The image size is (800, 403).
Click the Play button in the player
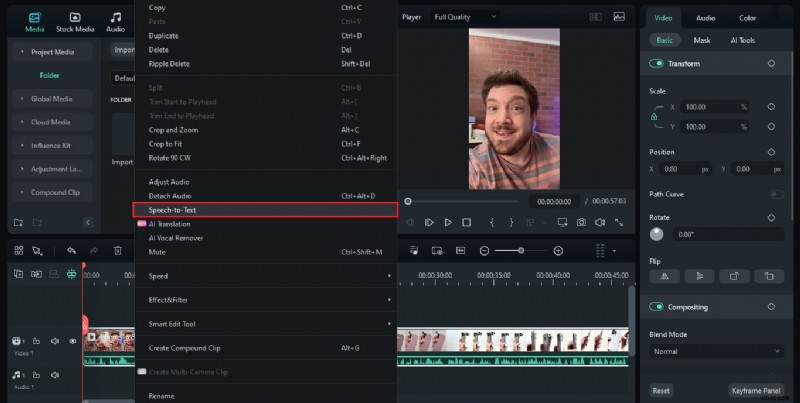[x=448, y=222]
